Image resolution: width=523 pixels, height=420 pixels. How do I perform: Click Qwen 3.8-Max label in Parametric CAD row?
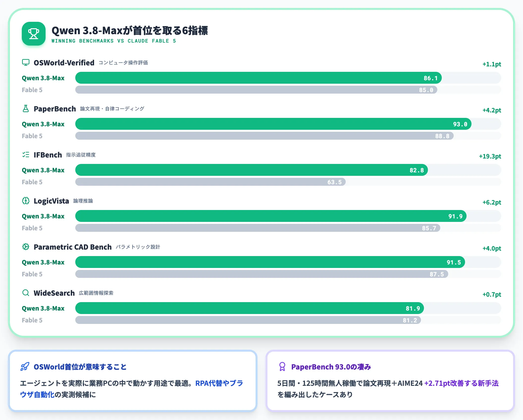click(43, 262)
